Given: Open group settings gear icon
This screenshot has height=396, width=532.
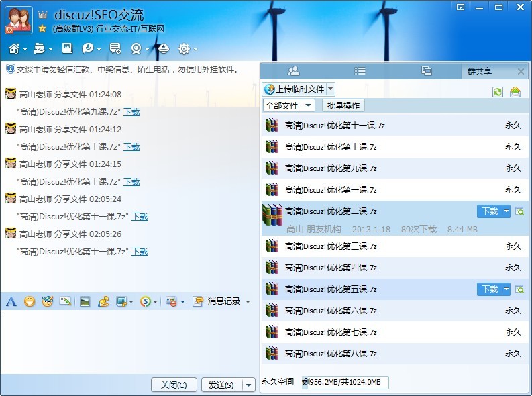Looking at the screenshot, I should [x=184, y=49].
